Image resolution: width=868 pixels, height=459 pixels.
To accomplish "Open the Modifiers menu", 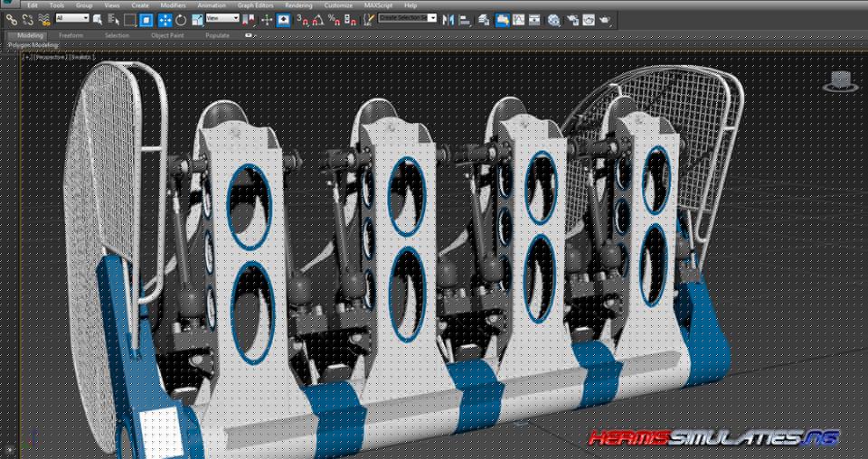I will (174, 5).
